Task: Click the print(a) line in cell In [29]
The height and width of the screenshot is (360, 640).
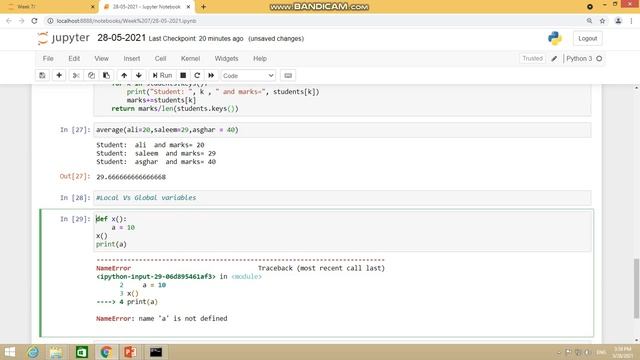Action: click(111, 244)
